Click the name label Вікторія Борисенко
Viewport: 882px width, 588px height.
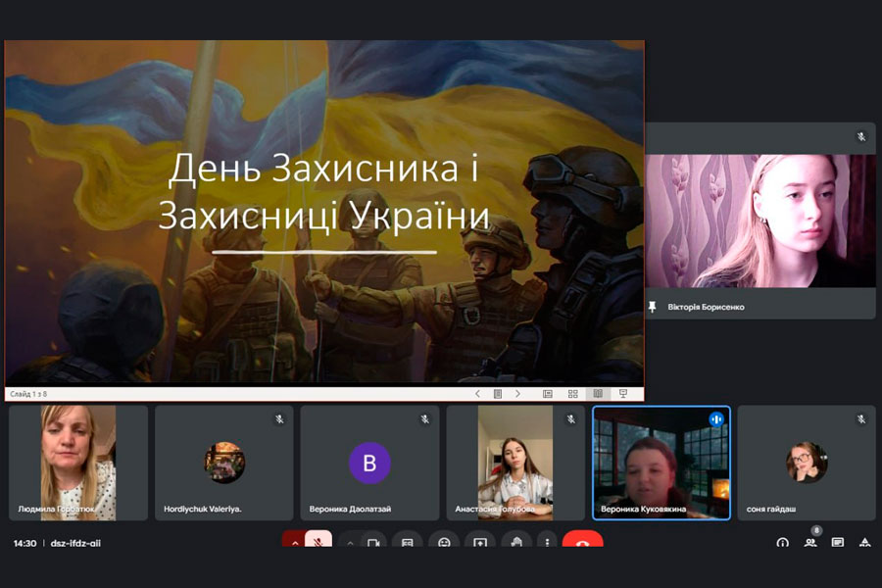click(x=706, y=307)
